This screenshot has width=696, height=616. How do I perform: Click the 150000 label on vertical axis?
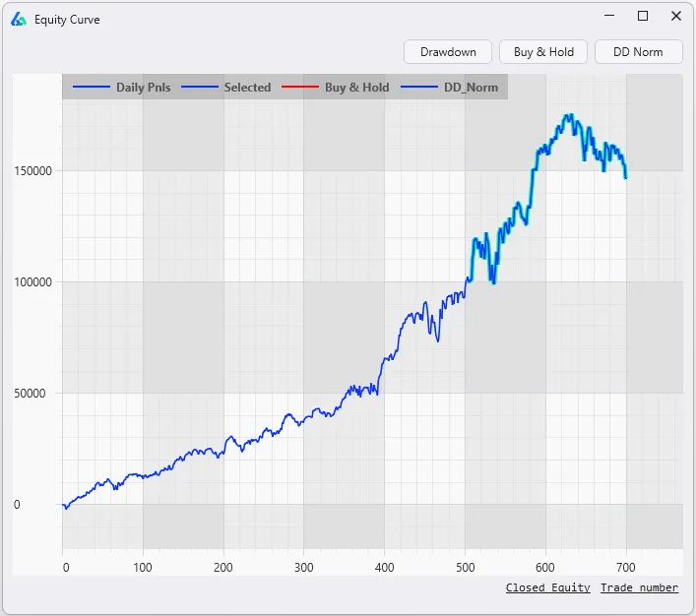coord(31,171)
